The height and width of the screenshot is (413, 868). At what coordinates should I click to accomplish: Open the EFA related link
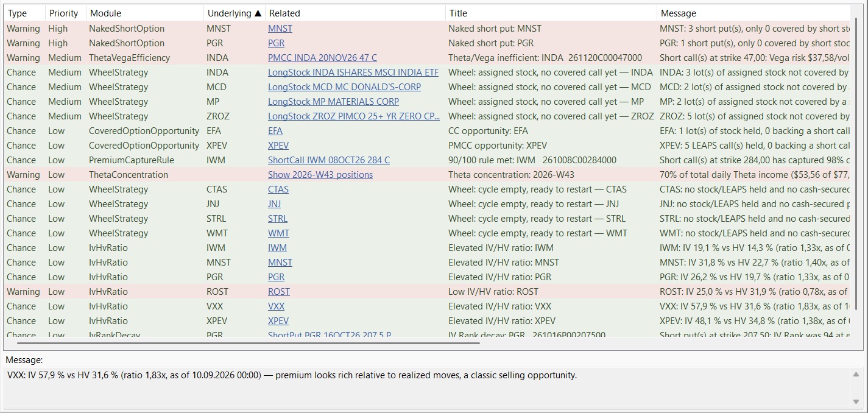tap(275, 131)
